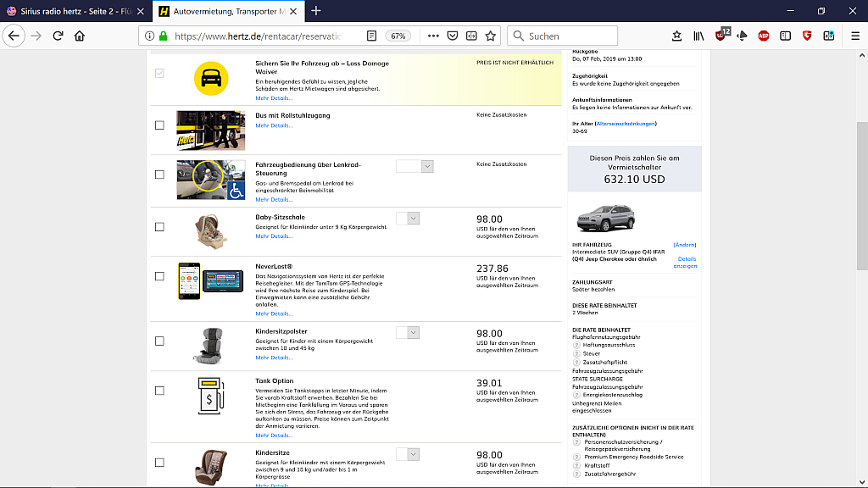Click the Adblock Plus extension icon
Image resolution: width=868 pixels, height=488 pixels.
(763, 36)
